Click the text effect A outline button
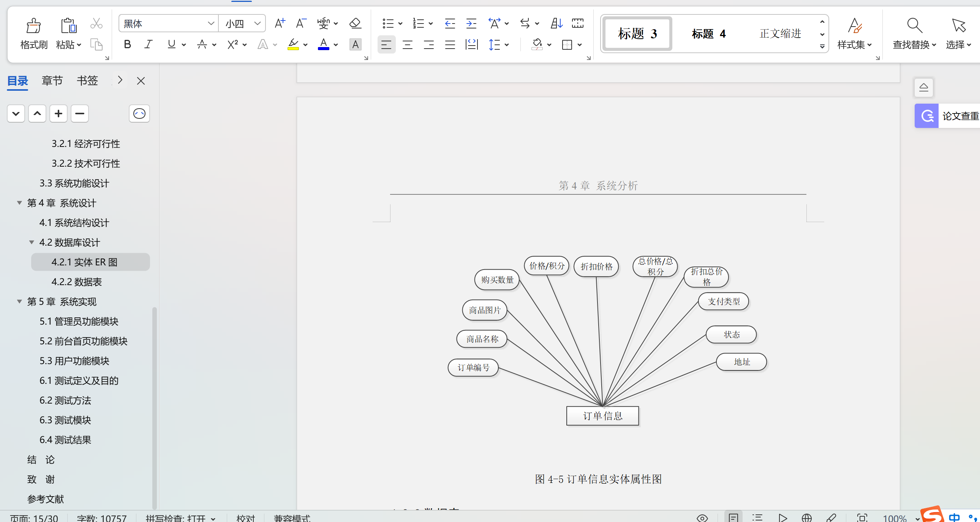This screenshot has height=522, width=980. click(x=262, y=45)
